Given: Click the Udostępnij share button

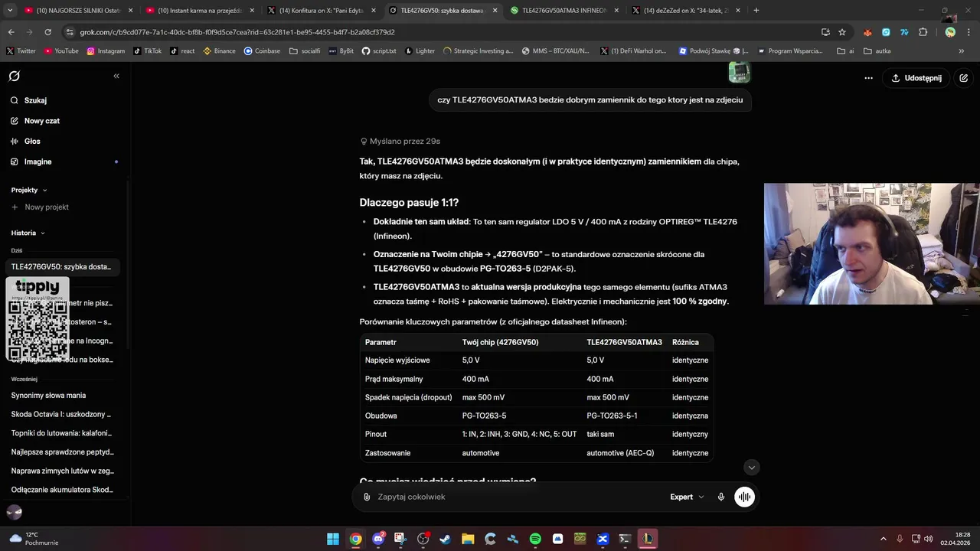Looking at the screenshot, I should (x=916, y=78).
